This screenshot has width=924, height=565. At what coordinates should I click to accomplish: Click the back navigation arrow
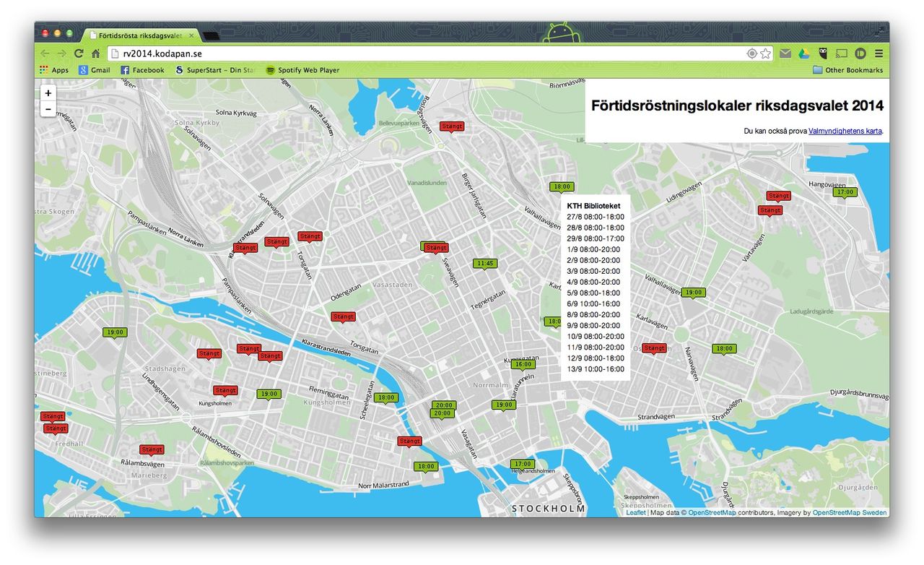click(x=44, y=53)
